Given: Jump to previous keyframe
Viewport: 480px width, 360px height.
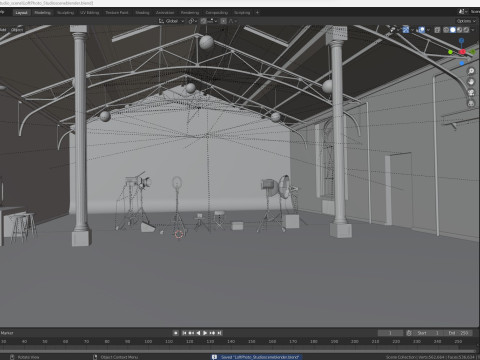Looking at the screenshot, I should [x=191, y=333].
